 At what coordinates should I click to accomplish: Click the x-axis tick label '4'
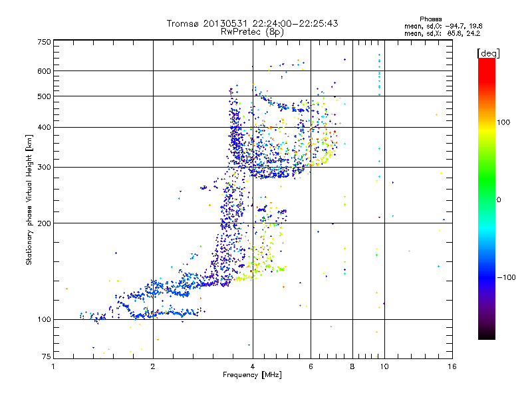click(x=253, y=366)
